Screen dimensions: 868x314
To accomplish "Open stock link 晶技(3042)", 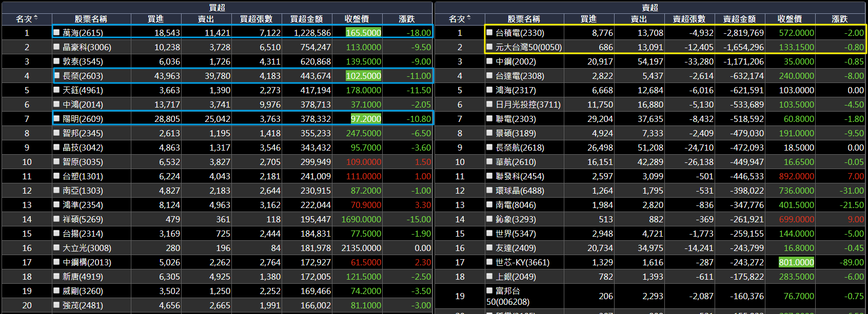I will 83,148.
